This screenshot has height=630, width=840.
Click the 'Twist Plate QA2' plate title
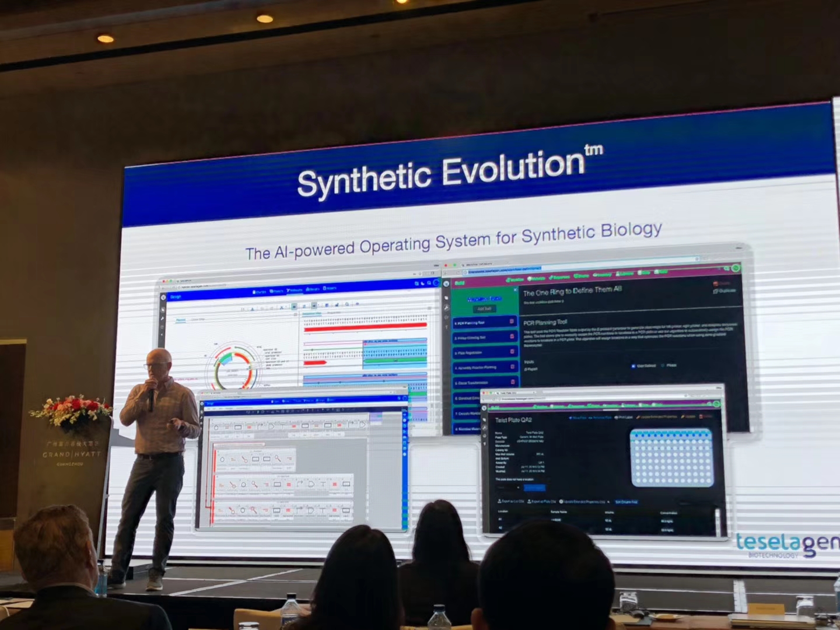(513, 420)
